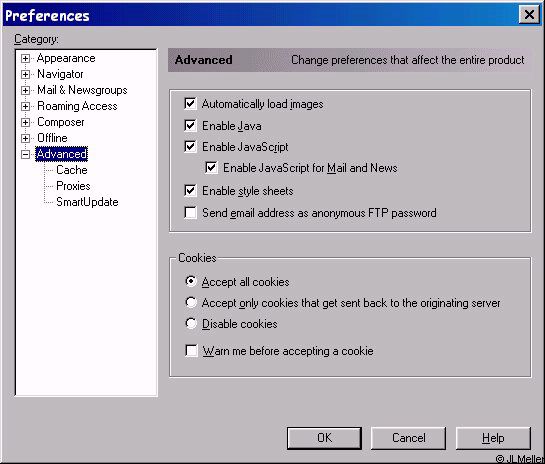
Task: Uncheck Automatically load images
Action: tap(190, 104)
